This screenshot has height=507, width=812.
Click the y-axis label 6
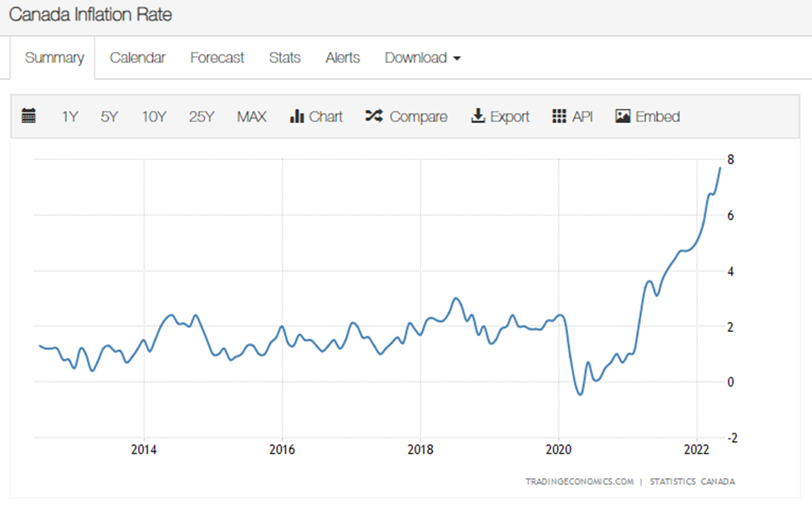pos(731,216)
